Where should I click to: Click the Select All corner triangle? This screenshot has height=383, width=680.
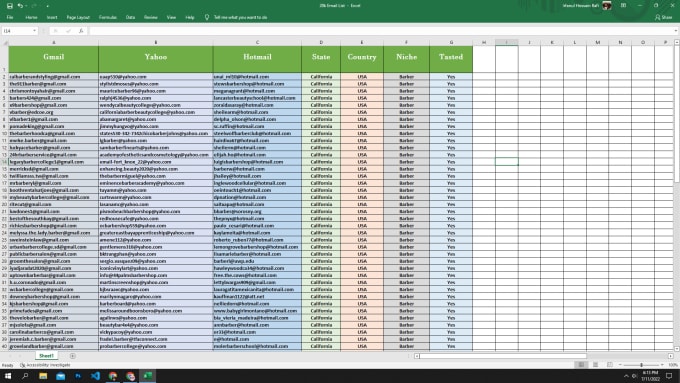coord(5,43)
